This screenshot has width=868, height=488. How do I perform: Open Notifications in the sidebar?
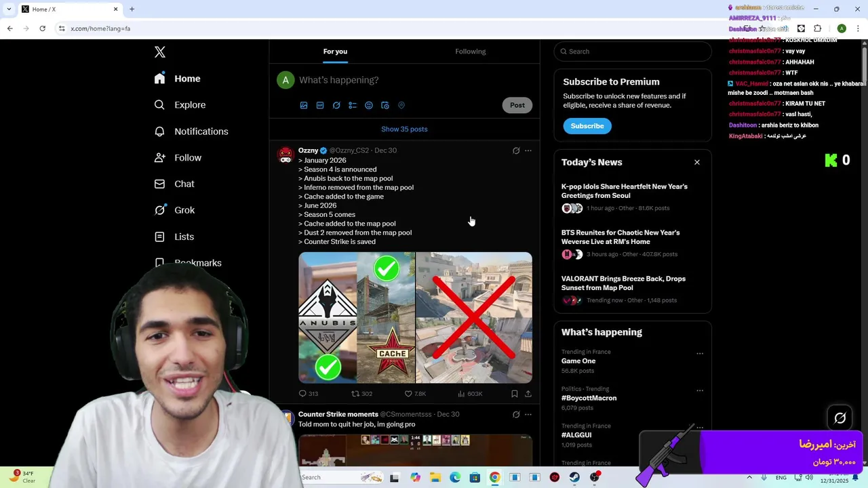coord(191,131)
